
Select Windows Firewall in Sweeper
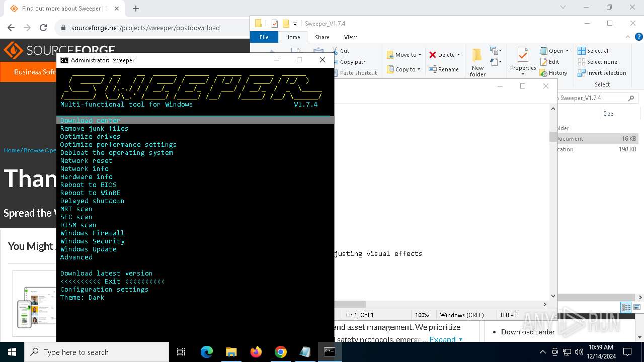click(x=92, y=233)
